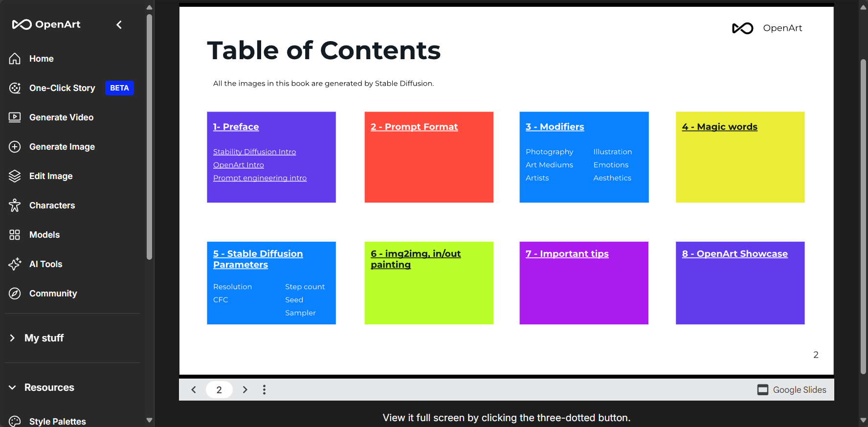Viewport: 868px width, 427px height.
Task: Click the 'Emotions' text
Action: click(x=611, y=165)
